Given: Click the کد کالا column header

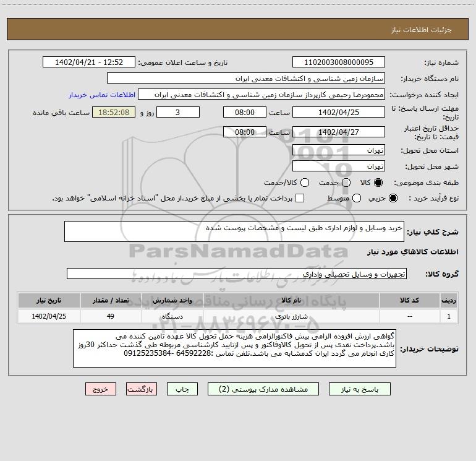Looking at the screenshot, I should pos(409,300).
